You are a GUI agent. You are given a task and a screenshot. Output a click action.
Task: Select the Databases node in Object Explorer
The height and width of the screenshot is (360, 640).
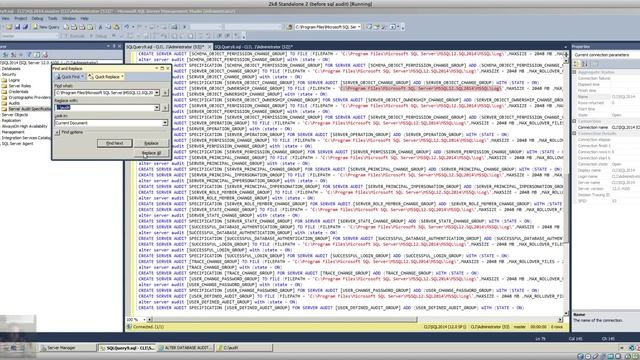pos(11,69)
